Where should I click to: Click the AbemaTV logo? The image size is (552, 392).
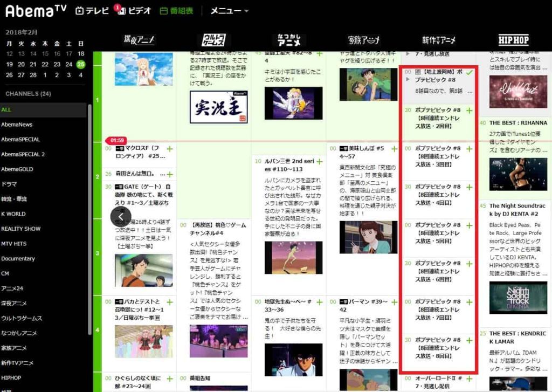pos(36,11)
